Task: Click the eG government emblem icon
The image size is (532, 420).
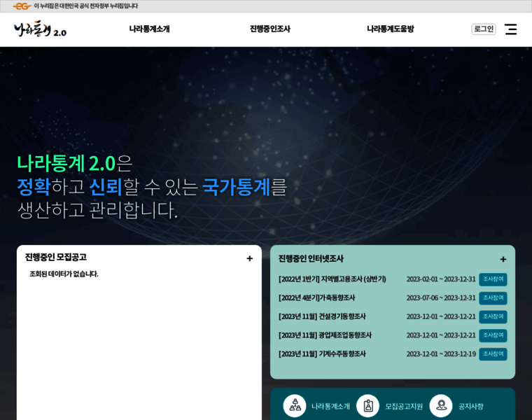Action: point(22,6)
